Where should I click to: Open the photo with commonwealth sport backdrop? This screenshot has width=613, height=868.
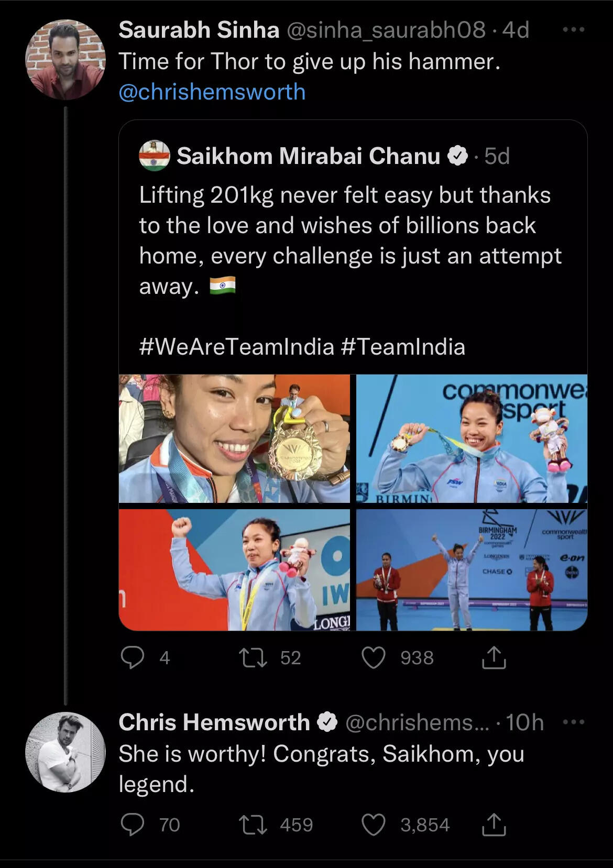472,438
